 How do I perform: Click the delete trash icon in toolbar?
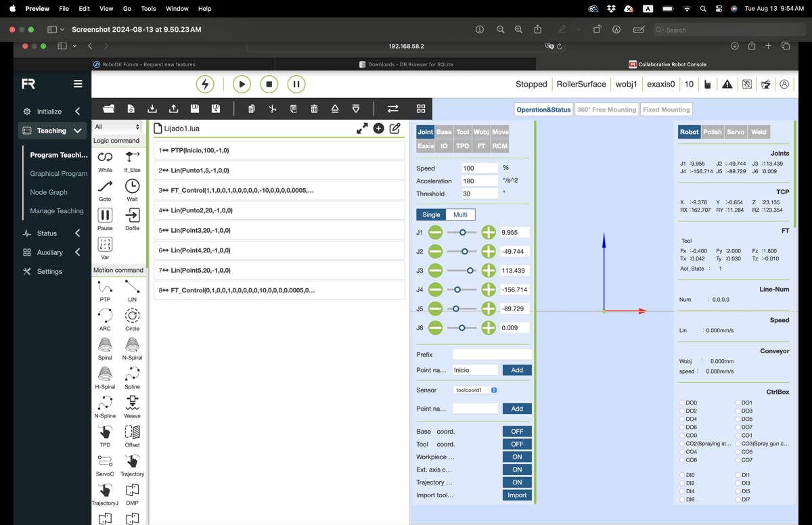(x=314, y=109)
